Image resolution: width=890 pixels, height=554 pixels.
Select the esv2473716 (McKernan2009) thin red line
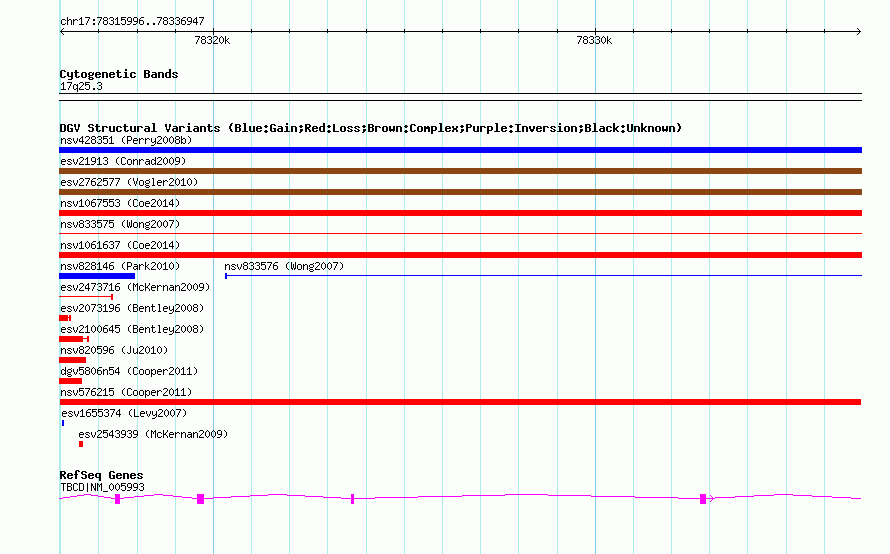pos(86,297)
